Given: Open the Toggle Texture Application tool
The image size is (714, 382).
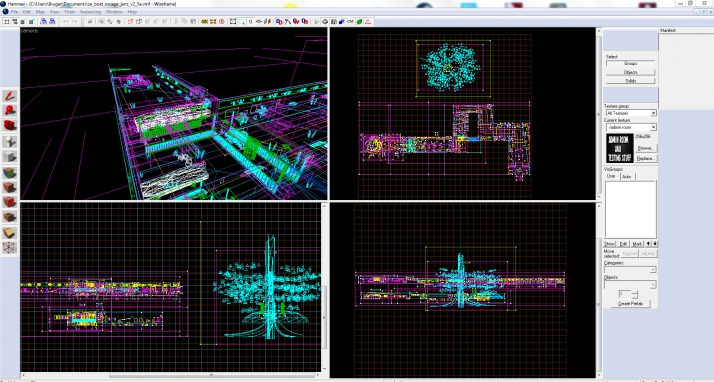Looking at the screenshot, I should tap(10, 173).
